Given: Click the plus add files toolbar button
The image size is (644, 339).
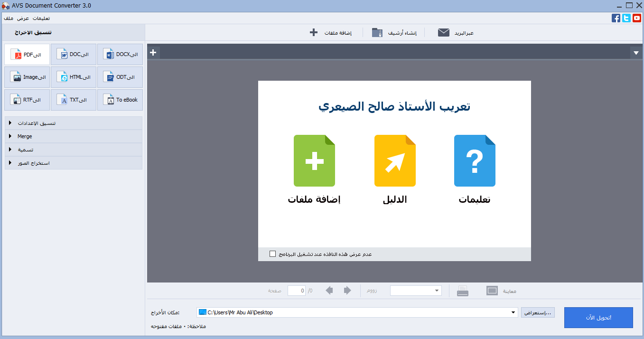Looking at the screenshot, I should click(331, 33).
